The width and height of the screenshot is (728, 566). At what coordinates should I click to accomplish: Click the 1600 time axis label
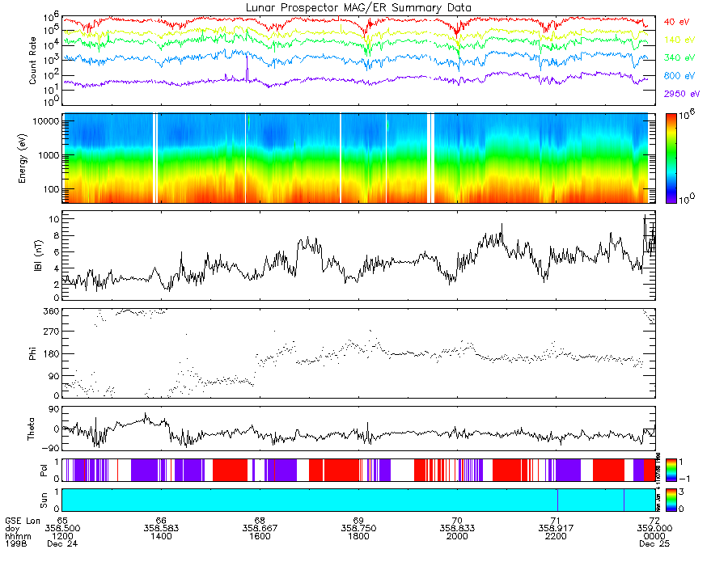point(260,536)
